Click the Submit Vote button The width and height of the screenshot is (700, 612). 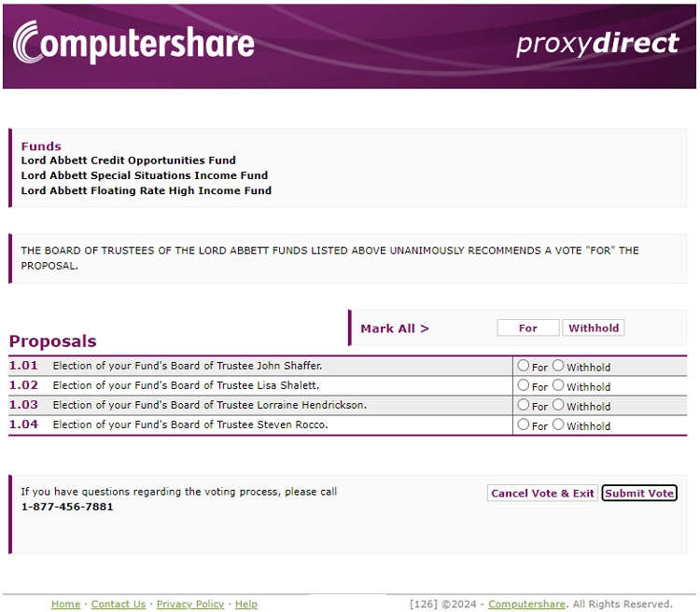(638, 494)
